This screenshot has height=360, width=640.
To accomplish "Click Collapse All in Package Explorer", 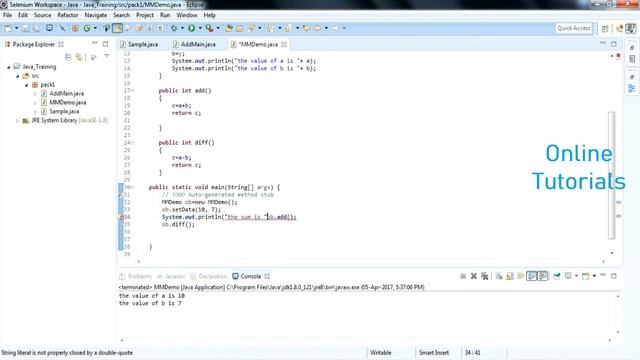I will tap(68, 57).
